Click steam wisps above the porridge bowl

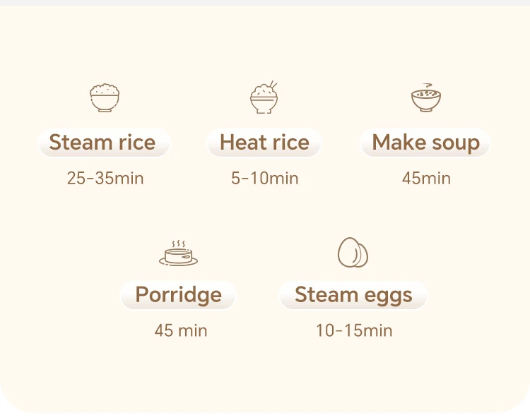(x=178, y=244)
